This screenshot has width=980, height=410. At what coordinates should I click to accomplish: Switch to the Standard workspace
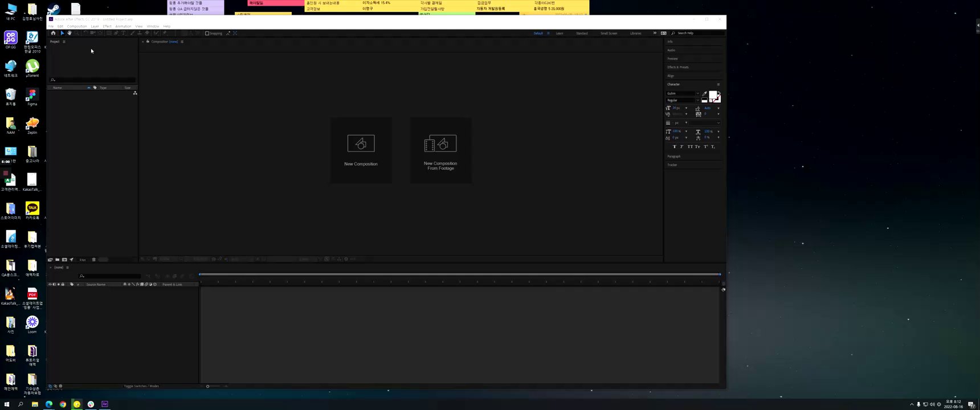click(582, 33)
